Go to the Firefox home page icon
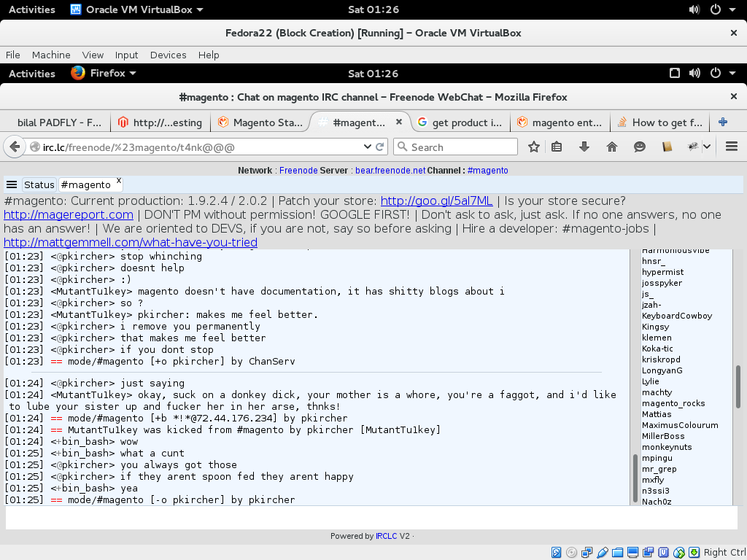 coord(612,147)
